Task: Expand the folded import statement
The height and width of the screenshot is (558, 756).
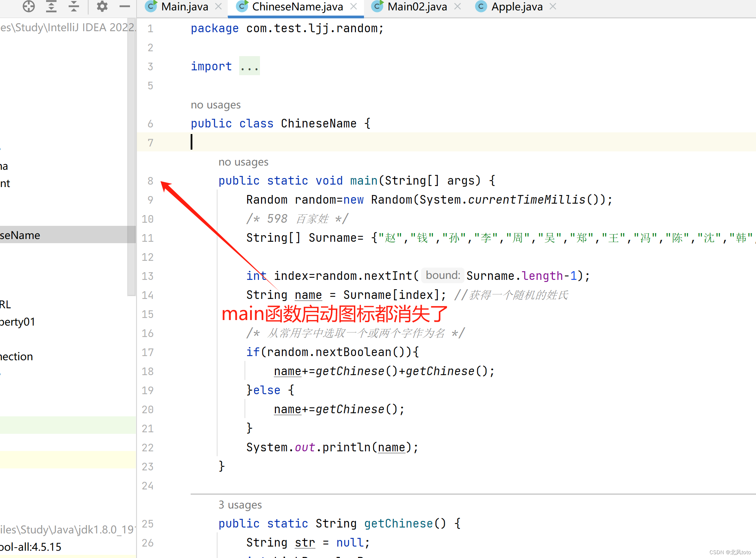Action: [249, 66]
